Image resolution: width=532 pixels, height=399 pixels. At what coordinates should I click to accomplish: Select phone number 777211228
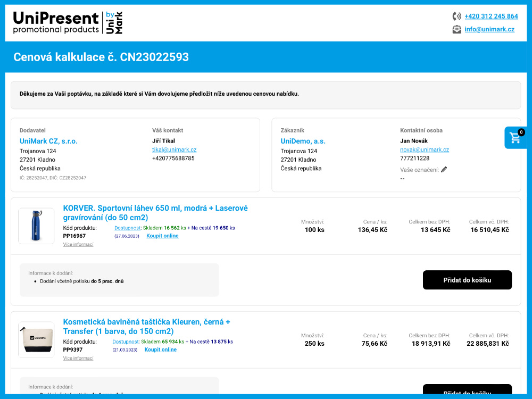click(414, 158)
